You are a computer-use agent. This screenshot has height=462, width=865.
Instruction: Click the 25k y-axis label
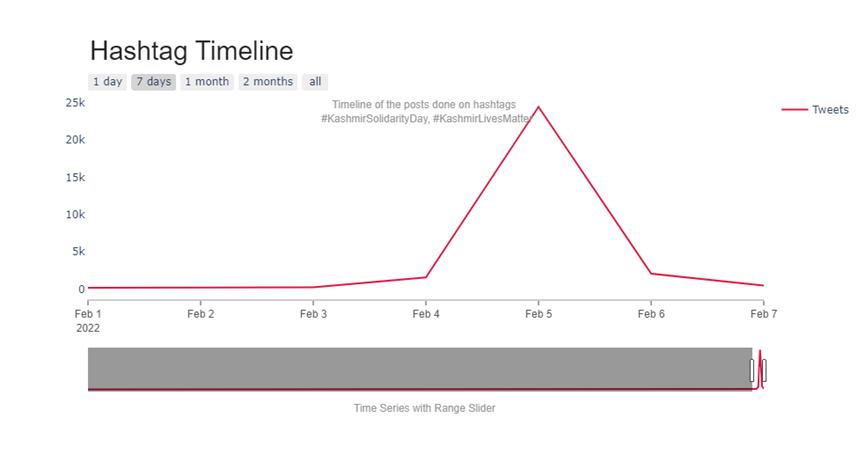(x=75, y=103)
